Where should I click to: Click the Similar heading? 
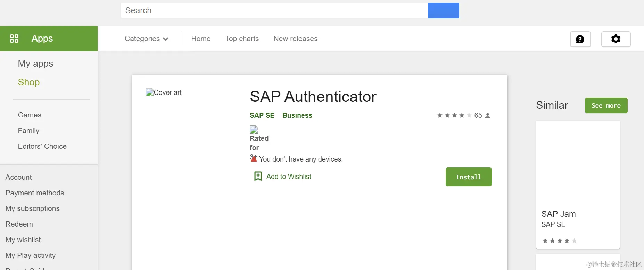552,105
